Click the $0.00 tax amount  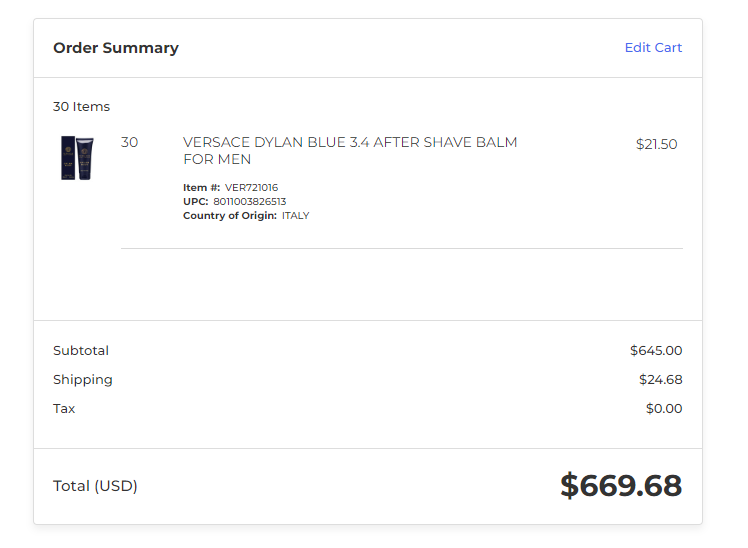click(x=664, y=409)
